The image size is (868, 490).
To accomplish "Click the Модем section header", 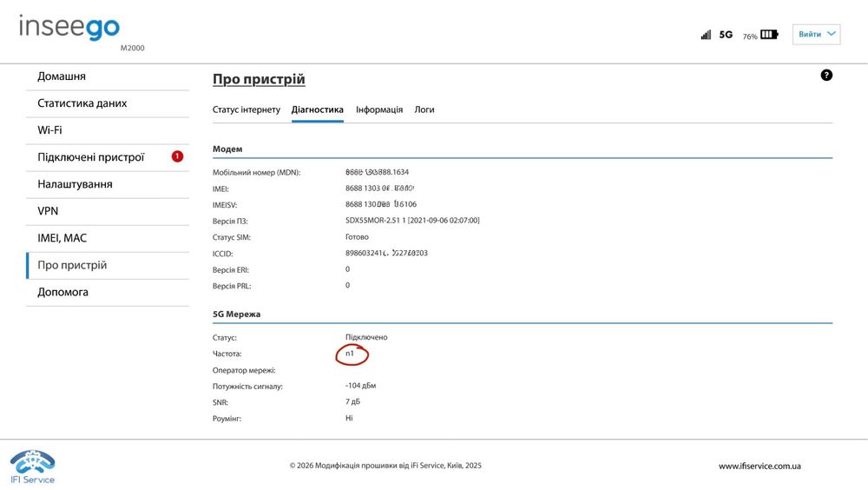I will pyautogui.click(x=227, y=149).
